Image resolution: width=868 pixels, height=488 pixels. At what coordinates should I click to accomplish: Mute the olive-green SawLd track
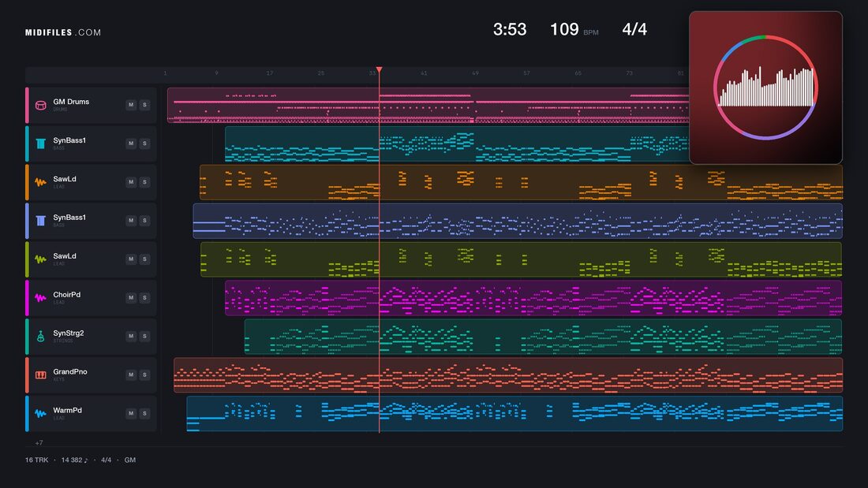(x=131, y=259)
